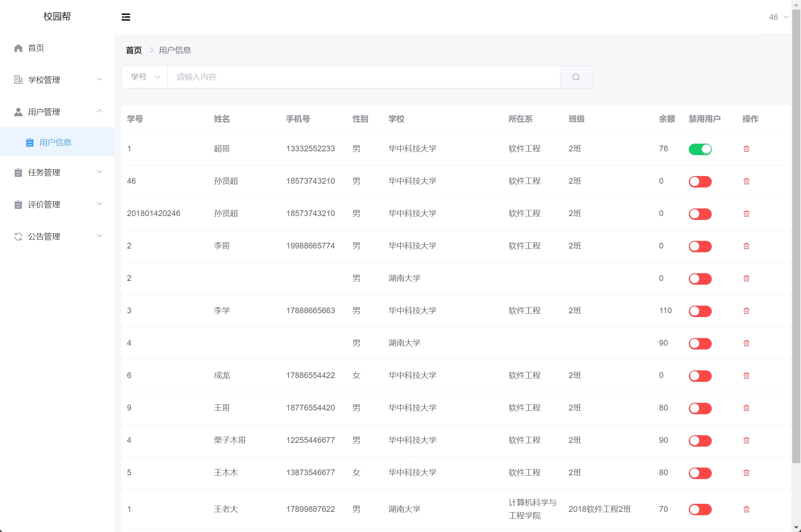
Task: Open 评价管理 menu label
Action: [x=44, y=205]
